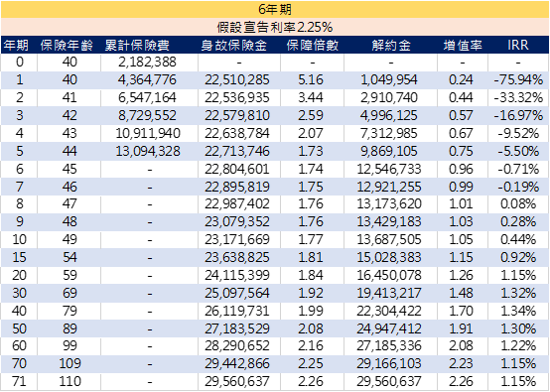Highlight IRR value -75.94%
The image size is (550, 392).
518,80
